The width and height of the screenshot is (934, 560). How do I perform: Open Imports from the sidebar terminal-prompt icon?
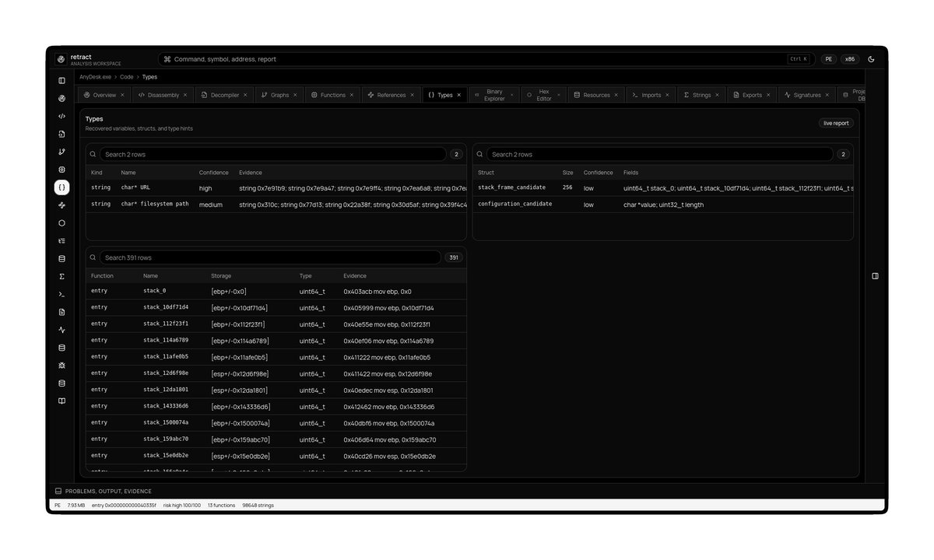(x=61, y=294)
